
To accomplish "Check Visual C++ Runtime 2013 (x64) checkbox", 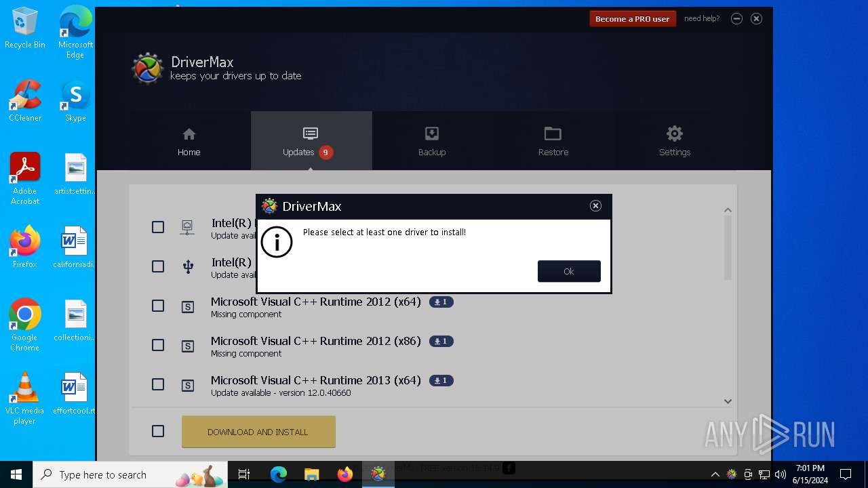I will pos(158,384).
